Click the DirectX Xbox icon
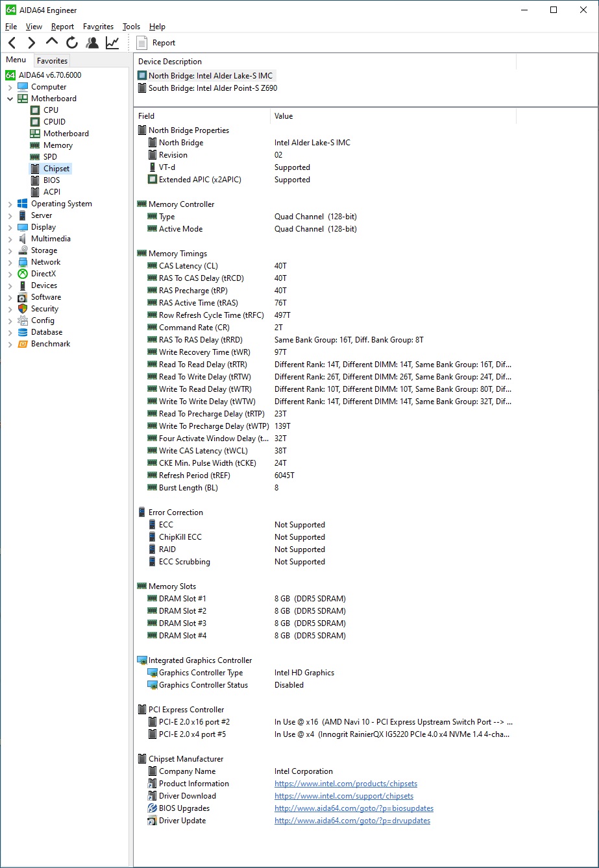The height and width of the screenshot is (868, 599). click(x=23, y=274)
